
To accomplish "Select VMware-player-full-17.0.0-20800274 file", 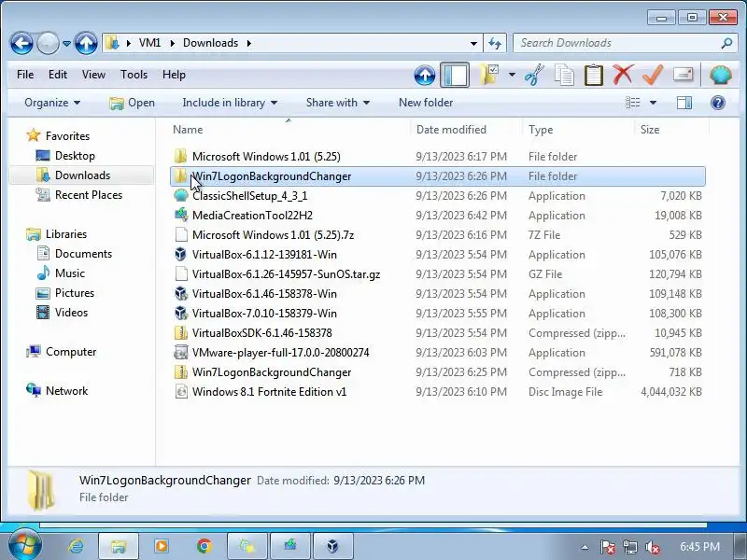I will point(437,353).
